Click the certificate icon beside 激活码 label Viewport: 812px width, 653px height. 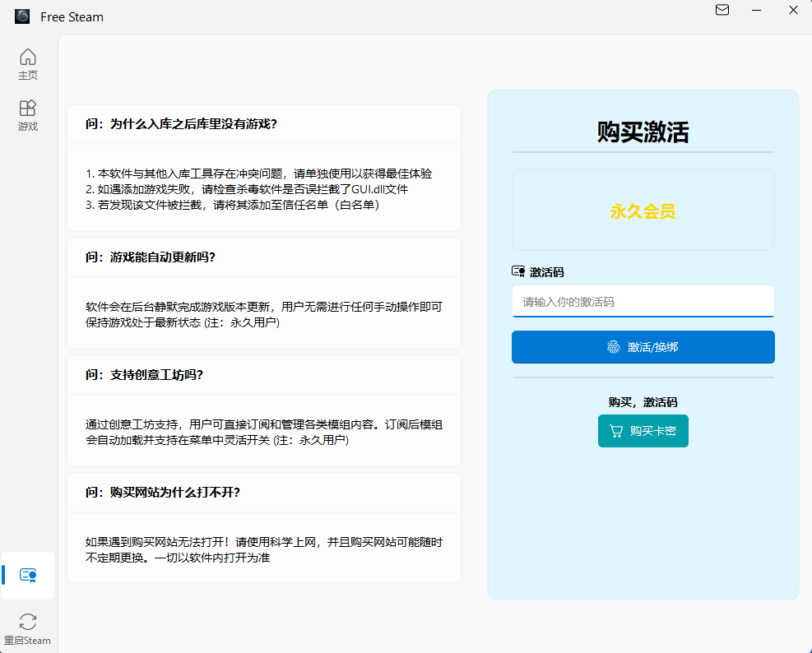coord(518,271)
